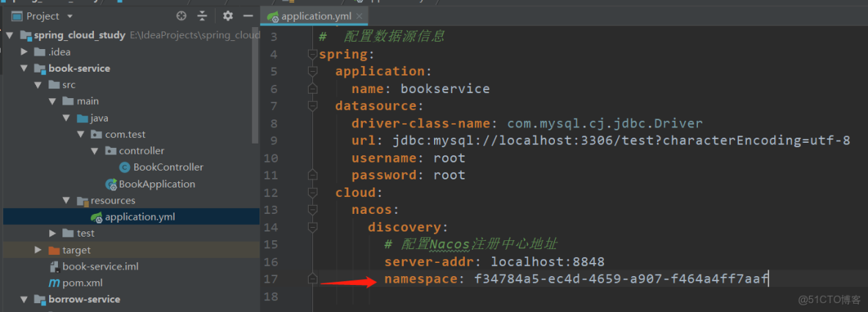868x312 pixels.
Task: Fold the nacos block at line 13
Action: click(x=313, y=209)
